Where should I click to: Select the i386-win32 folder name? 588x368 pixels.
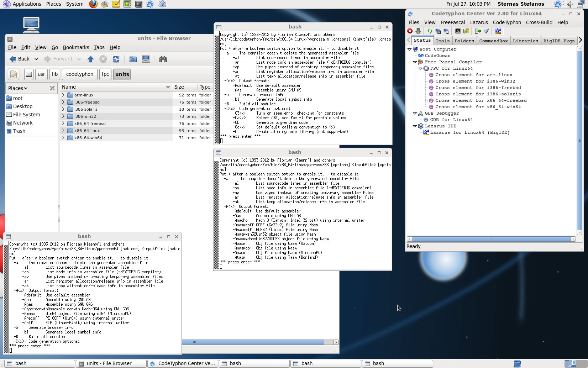point(85,116)
